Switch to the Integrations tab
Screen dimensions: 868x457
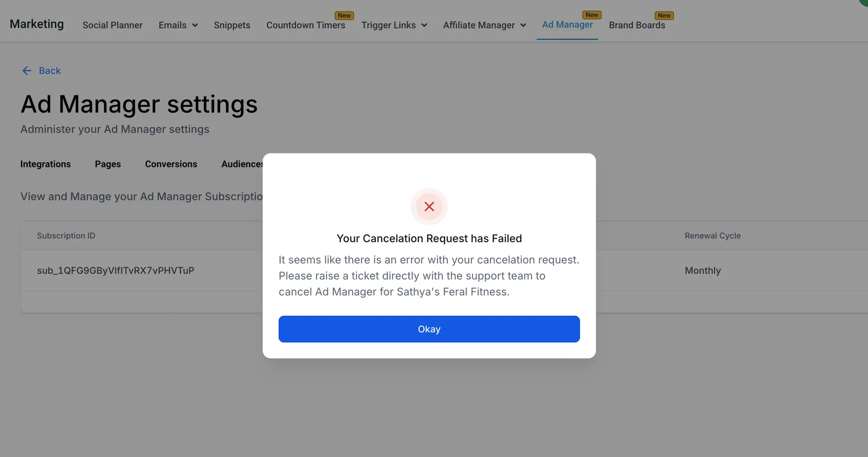46,164
